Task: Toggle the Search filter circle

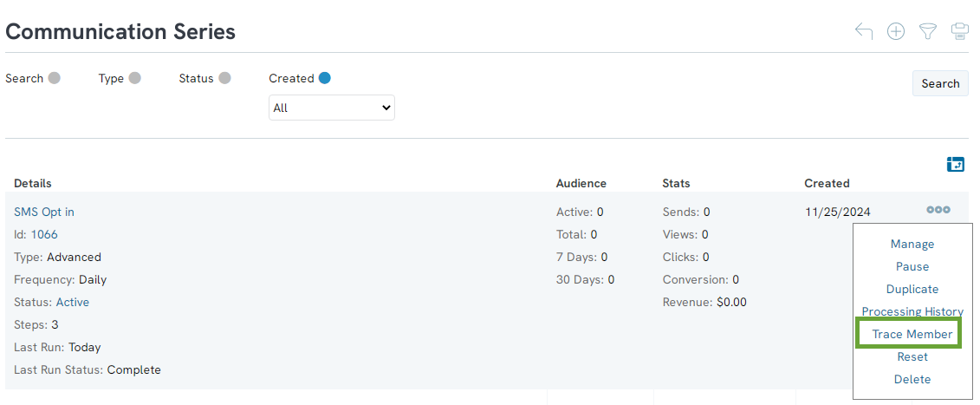Action: (x=55, y=78)
